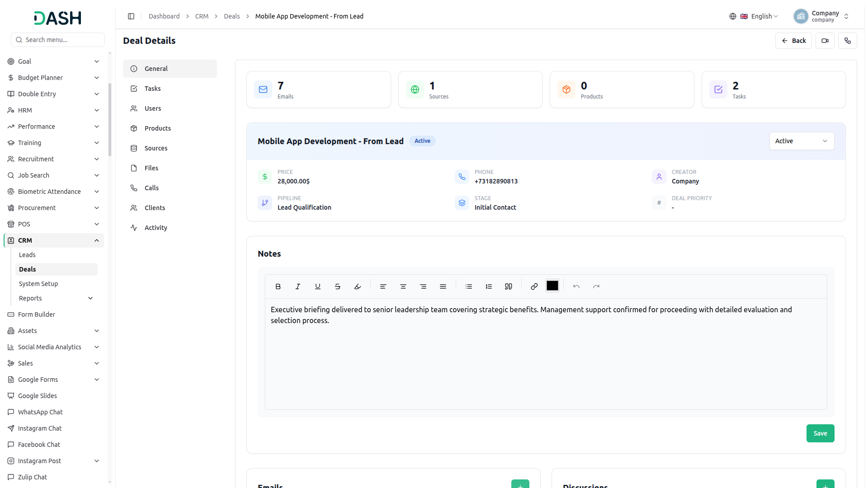868x488 pixels.
Task: Switch to the Products tab
Action: 170,128
